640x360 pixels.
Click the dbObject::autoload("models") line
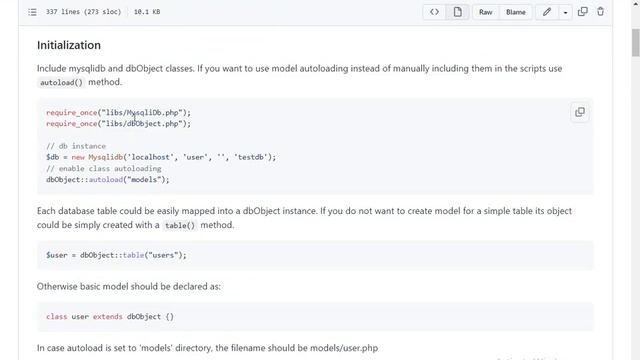108,180
